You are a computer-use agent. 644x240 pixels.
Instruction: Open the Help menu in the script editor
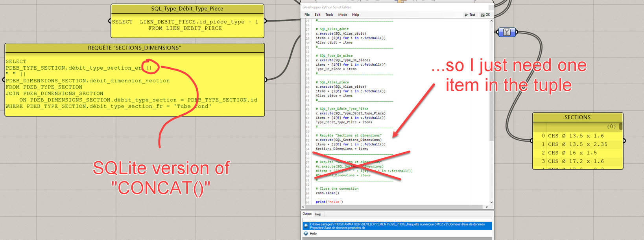[x=356, y=15]
